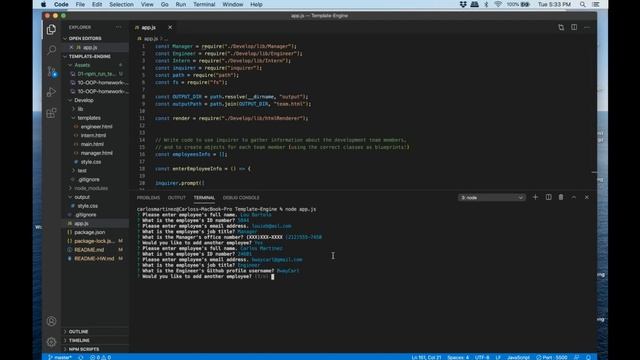Open README-HW.md in the explorer
Image resolution: width=640 pixels, height=360 pixels.
94,259
